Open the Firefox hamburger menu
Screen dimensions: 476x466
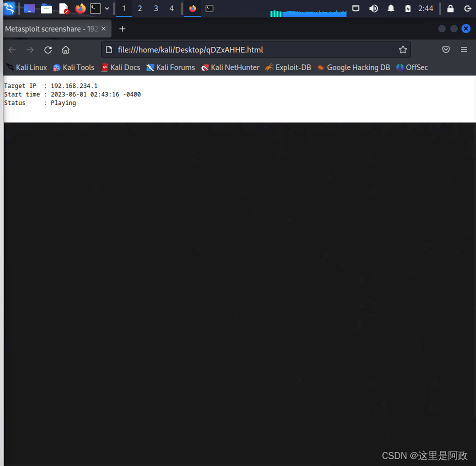coord(464,49)
